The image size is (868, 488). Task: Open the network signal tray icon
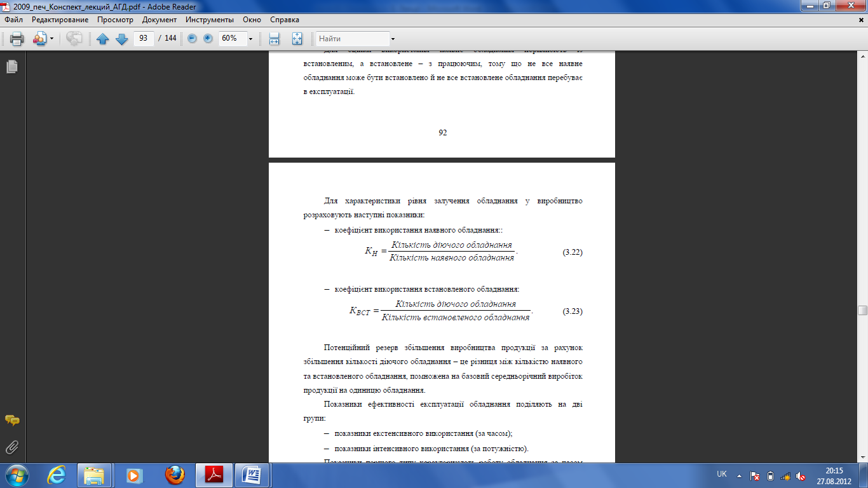point(786,475)
